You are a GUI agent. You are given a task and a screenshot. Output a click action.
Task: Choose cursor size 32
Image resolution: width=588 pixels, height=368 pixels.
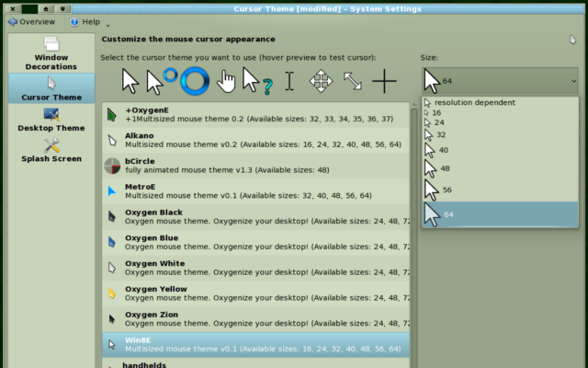(500, 135)
